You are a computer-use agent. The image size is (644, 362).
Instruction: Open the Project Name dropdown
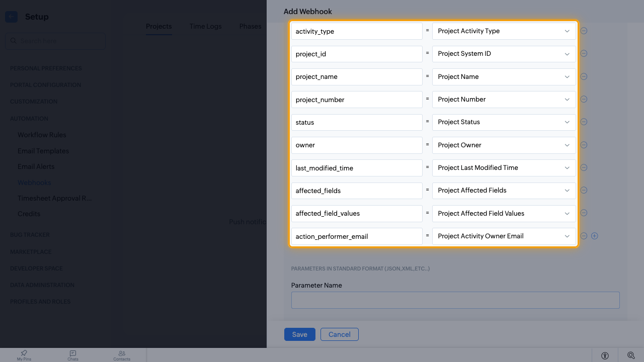[x=504, y=76]
